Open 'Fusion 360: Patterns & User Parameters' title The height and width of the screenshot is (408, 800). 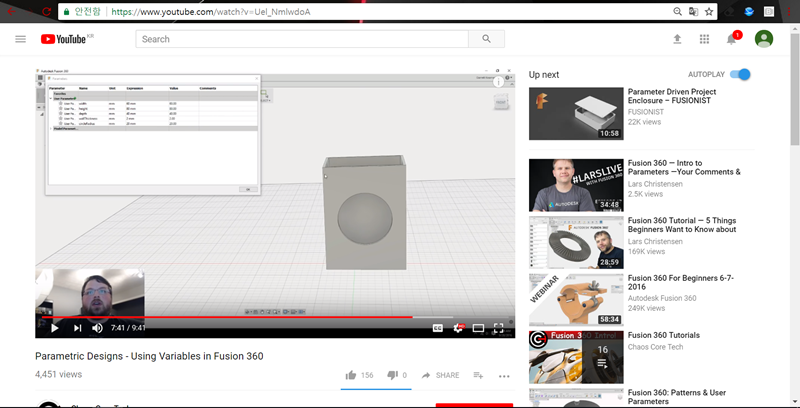point(677,397)
